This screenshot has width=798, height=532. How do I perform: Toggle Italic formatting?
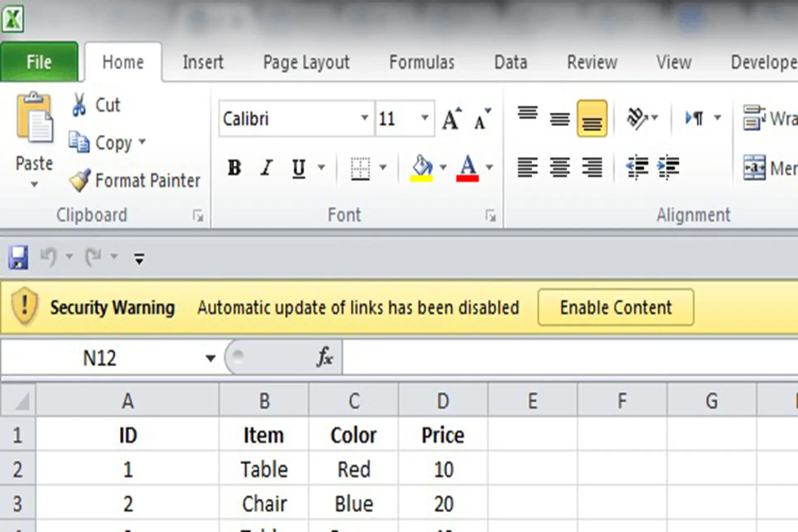266,167
